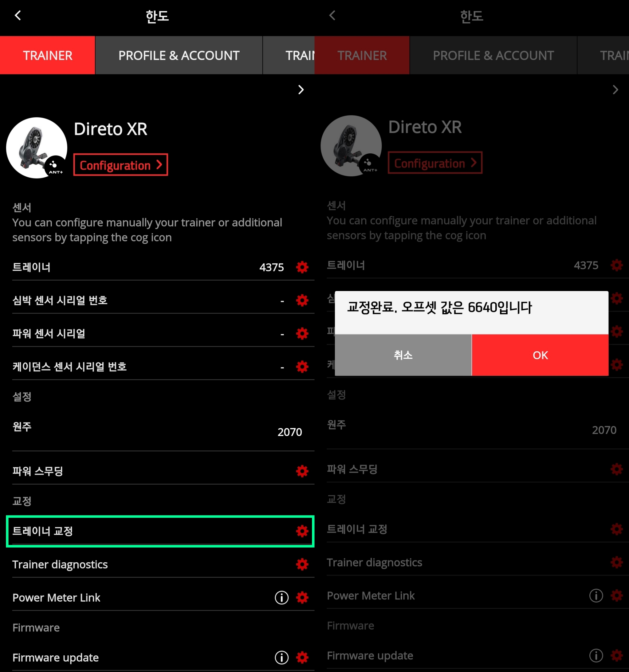The width and height of the screenshot is (629, 672).
Task: Select 트레이너 교정 row label on left screen
Action: [x=42, y=531]
